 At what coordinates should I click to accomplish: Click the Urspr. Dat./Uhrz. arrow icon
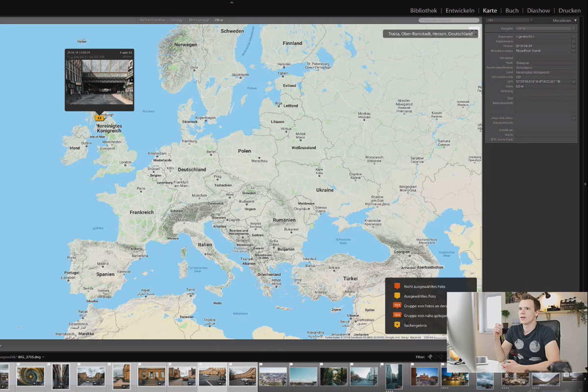point(574,118)
